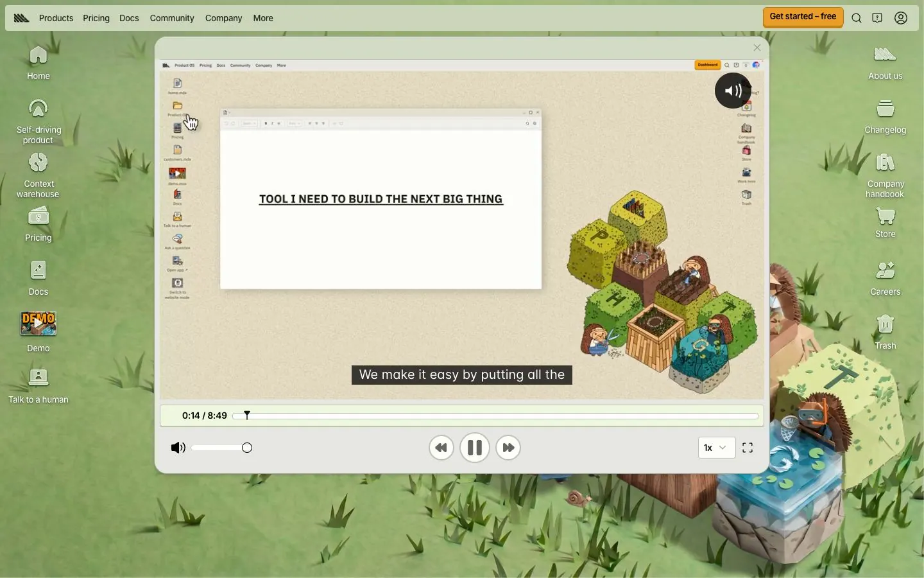Mute the video using round speaker overlay
924x578 pixels.
[x=733, y=91]
